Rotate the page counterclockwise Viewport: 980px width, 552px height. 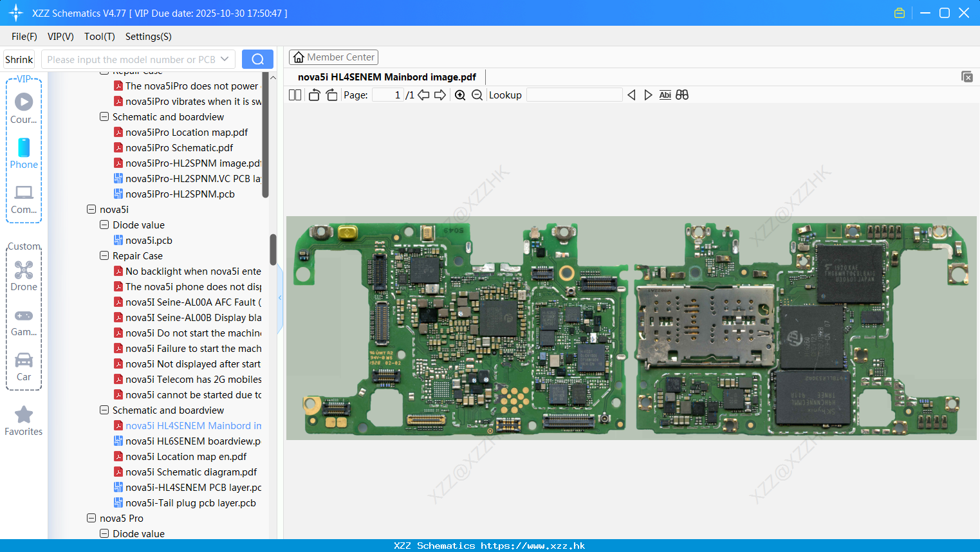[314, 95]
